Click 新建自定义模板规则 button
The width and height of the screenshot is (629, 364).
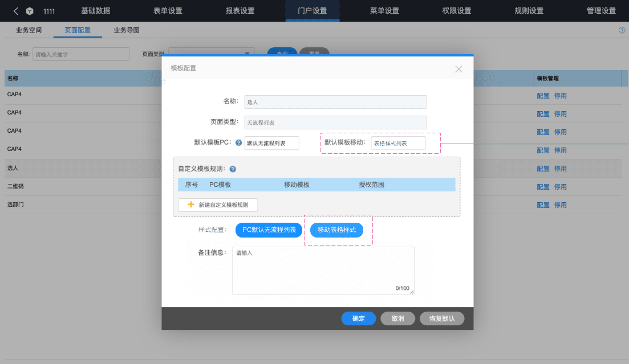coord(218,205)
